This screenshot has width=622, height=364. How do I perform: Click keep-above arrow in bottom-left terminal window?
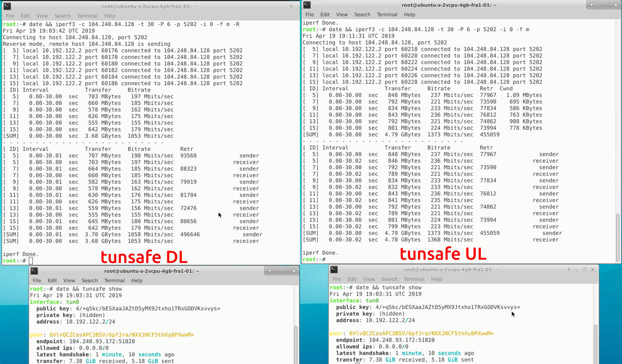tap(270, 271)
